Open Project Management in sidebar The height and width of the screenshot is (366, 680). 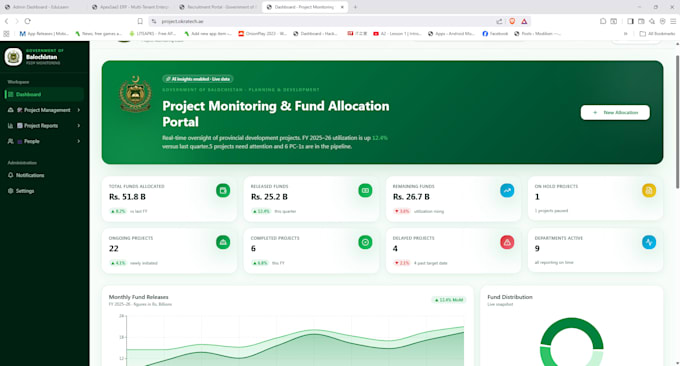tap(44, 110)
